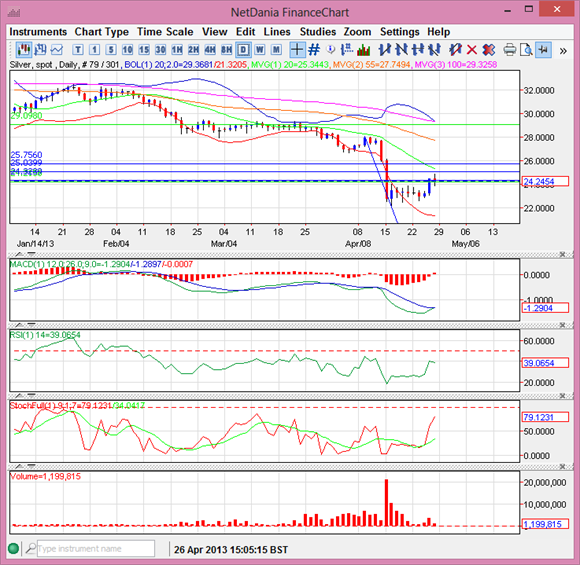The height and width of the screenshot is (565, 580).
Task: Toggle the crosshair cursor tool
Action: point(297,50)
